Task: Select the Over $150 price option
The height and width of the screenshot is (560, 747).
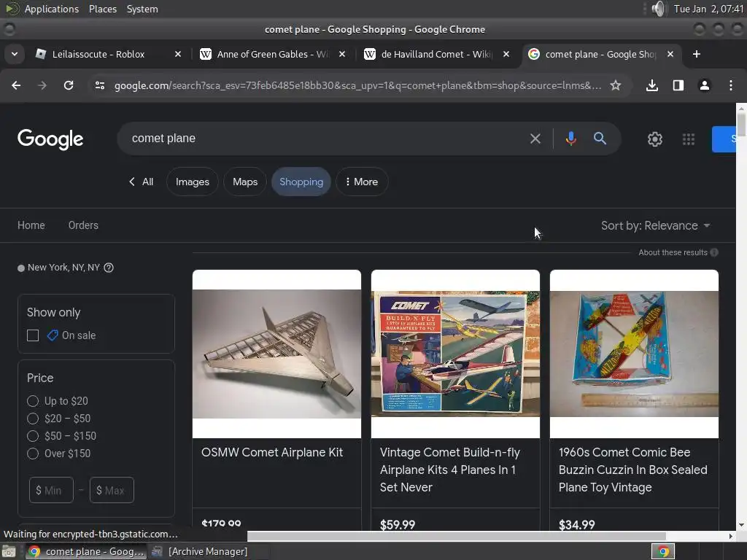Action: coord(33,454)
